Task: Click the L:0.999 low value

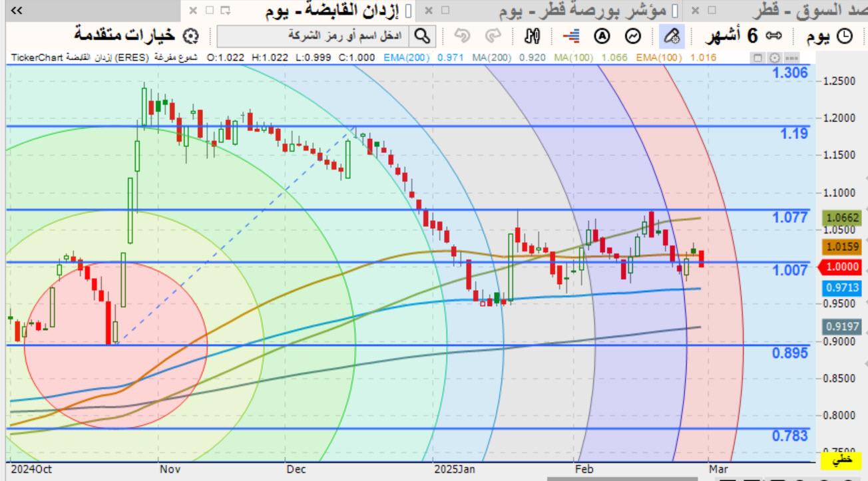Action: 313,58
